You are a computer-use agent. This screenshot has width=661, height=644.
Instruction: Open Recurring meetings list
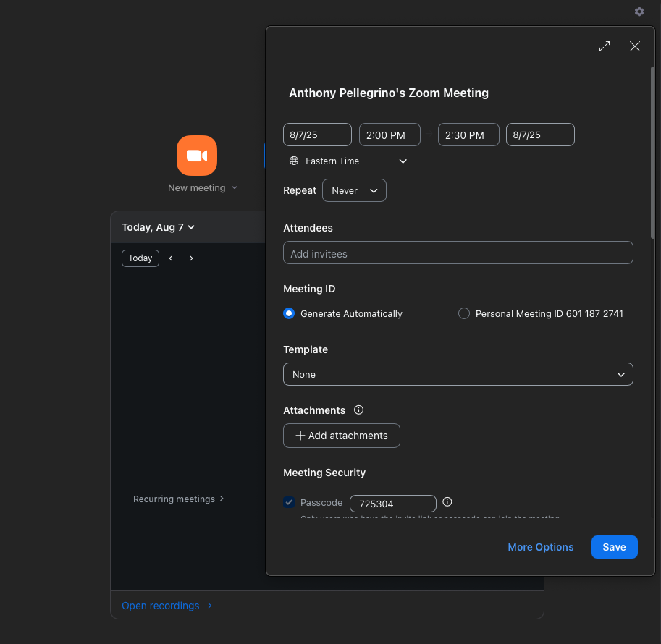point(178,499)
